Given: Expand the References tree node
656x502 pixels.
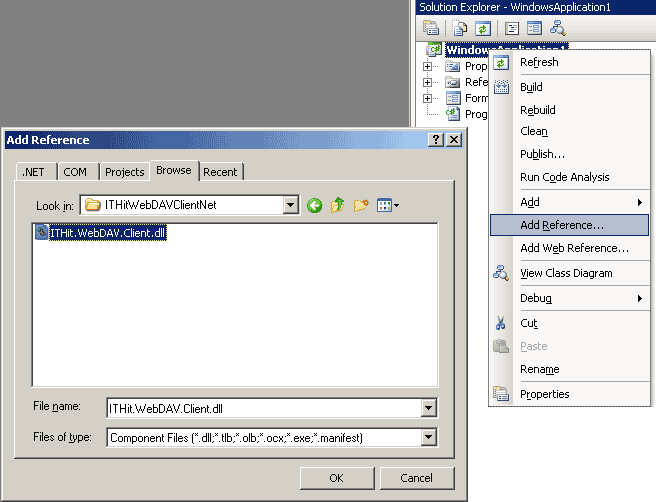Looking at the screenshot, I should 427,82.
